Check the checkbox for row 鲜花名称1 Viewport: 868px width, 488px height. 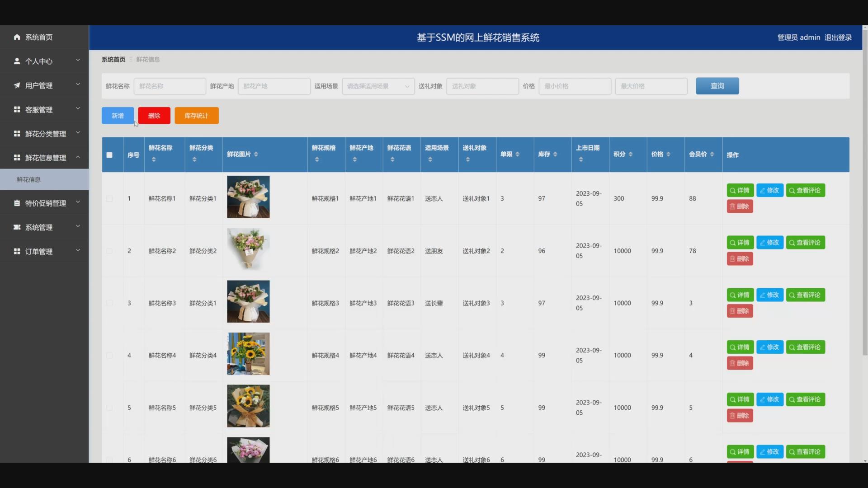pyautogui.click(x=109, y=199)
